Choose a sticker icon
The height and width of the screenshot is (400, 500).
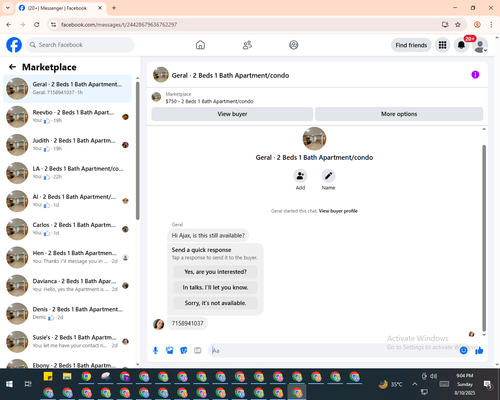click(184, 350)
